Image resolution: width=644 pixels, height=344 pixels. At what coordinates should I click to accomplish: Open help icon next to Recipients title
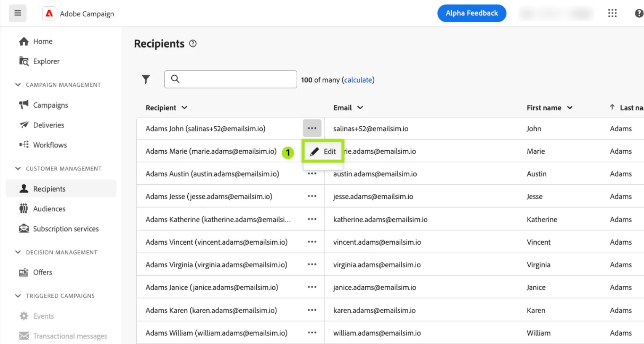pos(193,43)
